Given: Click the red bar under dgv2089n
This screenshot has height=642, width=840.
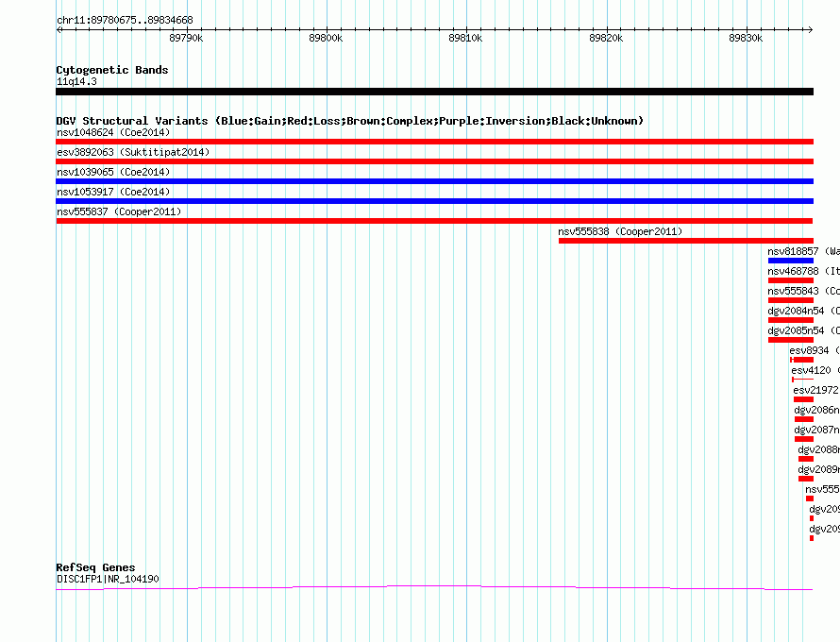Looking at the screenshot, I should coord(806,479).
